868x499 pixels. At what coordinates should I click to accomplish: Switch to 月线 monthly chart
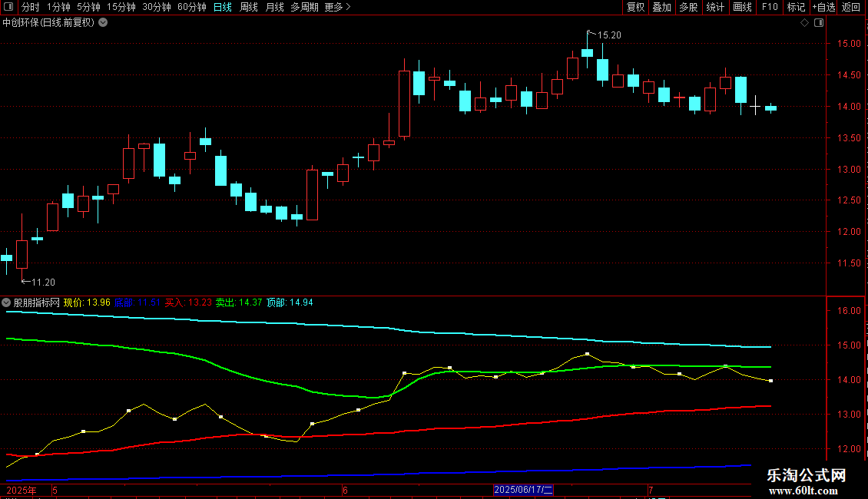(274, 7)
